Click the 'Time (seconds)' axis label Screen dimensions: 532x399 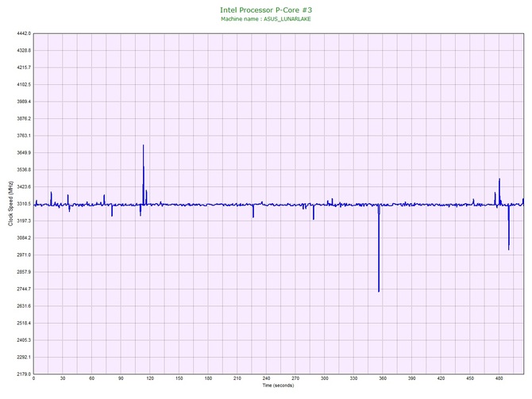tap(278, 386)
